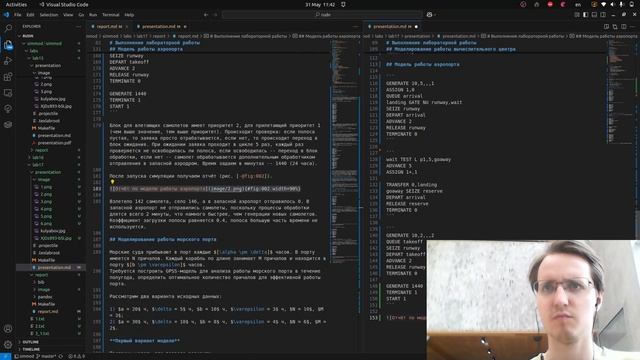Open left editor group more actions
This screenshot has height=360, width=640.
click(355, 27)
